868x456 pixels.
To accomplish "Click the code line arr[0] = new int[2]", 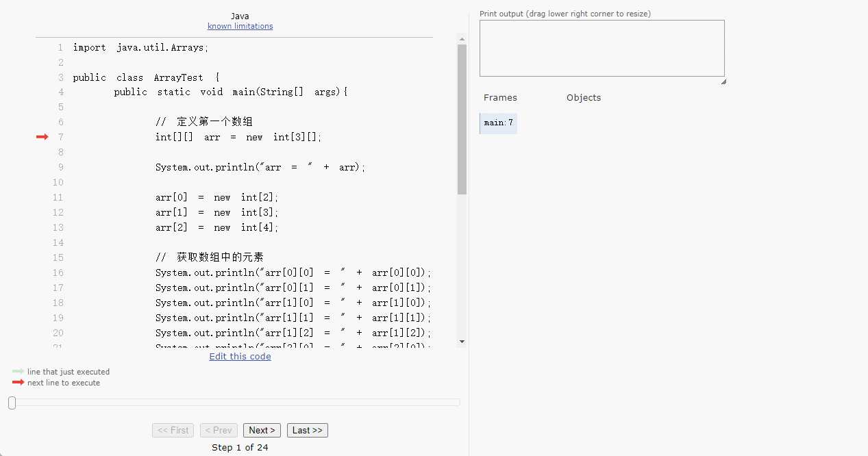I will click(x=216, y=197).
